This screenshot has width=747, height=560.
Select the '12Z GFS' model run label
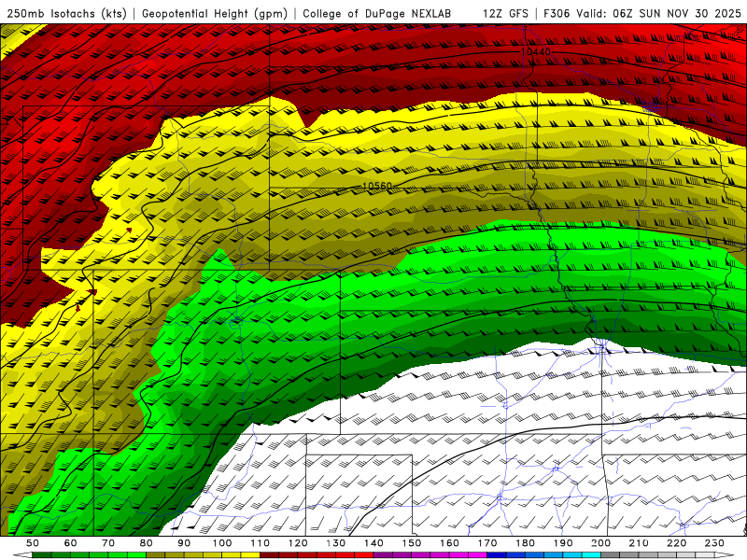tap(505, 13)
